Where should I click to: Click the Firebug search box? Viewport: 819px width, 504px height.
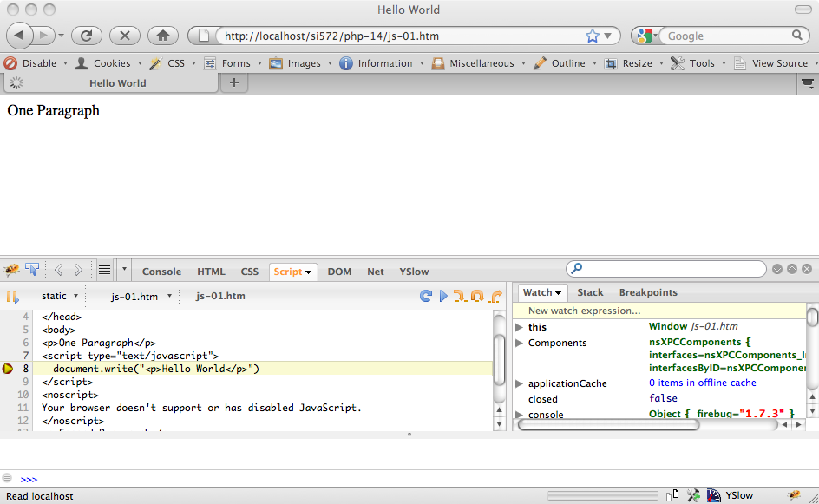pyautogui.click(x=666, y=268)
